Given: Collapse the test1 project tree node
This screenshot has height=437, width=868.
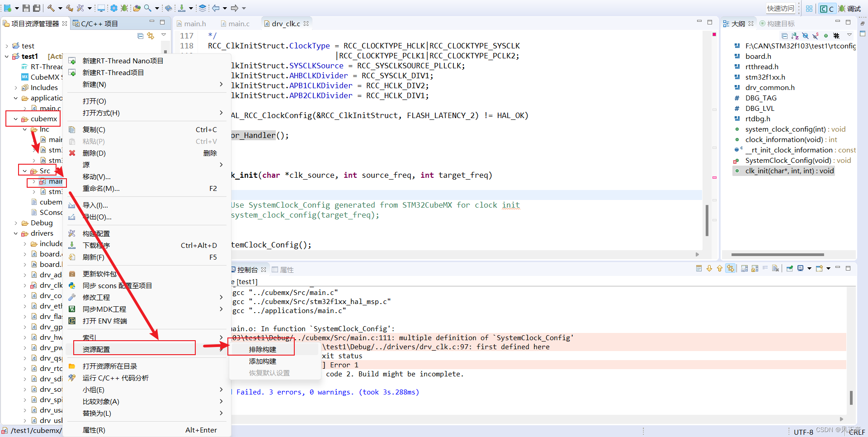Looking at the screenshot, I should [x=6, y=57].
